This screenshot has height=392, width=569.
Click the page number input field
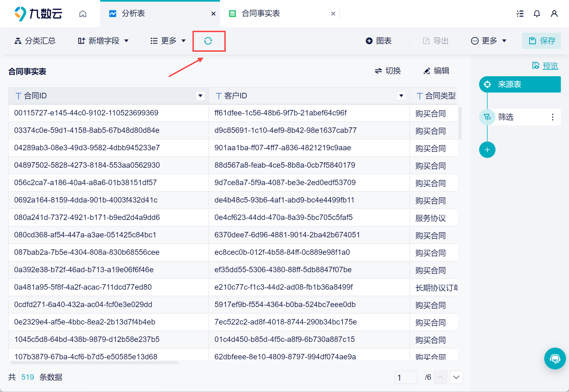pos(406,377)
